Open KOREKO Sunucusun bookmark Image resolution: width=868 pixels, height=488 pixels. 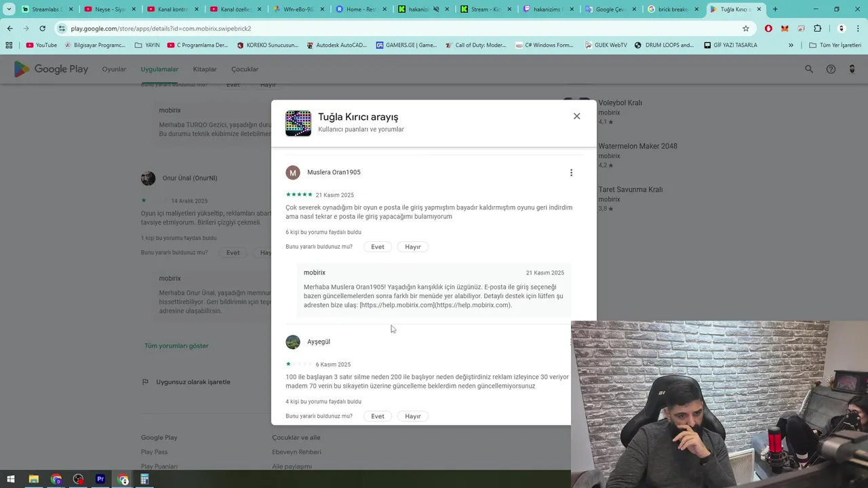268,45
